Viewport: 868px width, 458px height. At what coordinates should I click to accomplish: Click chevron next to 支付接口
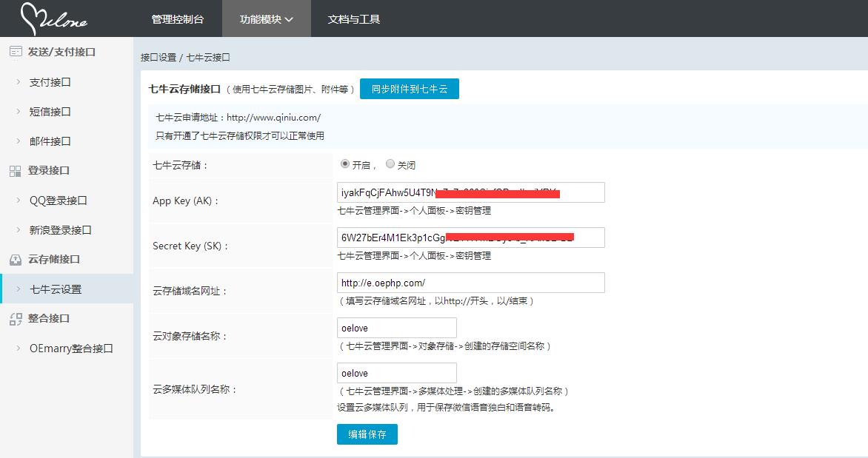pyautogui.click(x=19, y=82)
